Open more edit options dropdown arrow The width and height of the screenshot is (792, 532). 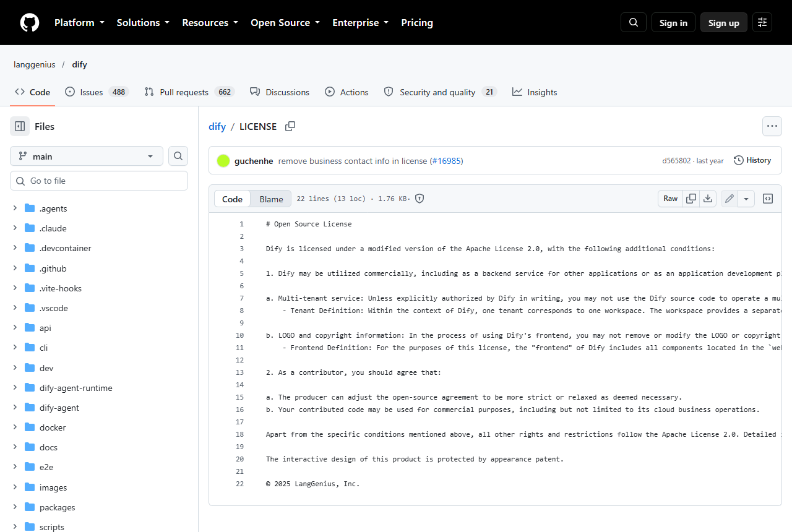(746, 199)
